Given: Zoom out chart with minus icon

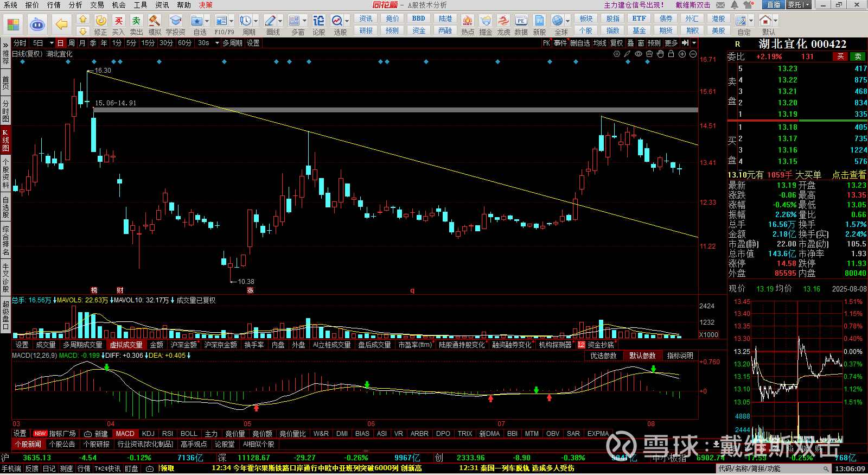Looking at the screenshot, I should 693,54.
